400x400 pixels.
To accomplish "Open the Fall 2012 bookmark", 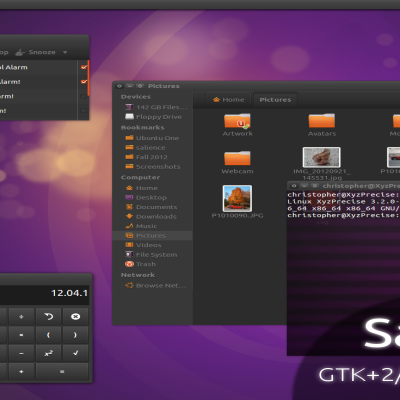I will pyautogui.click(x=152, y=157).
